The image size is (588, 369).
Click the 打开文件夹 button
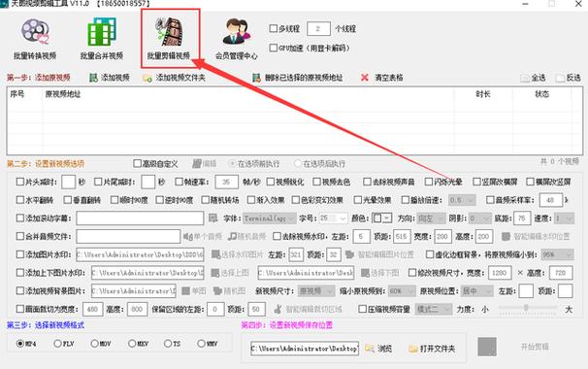pos(432,349)
